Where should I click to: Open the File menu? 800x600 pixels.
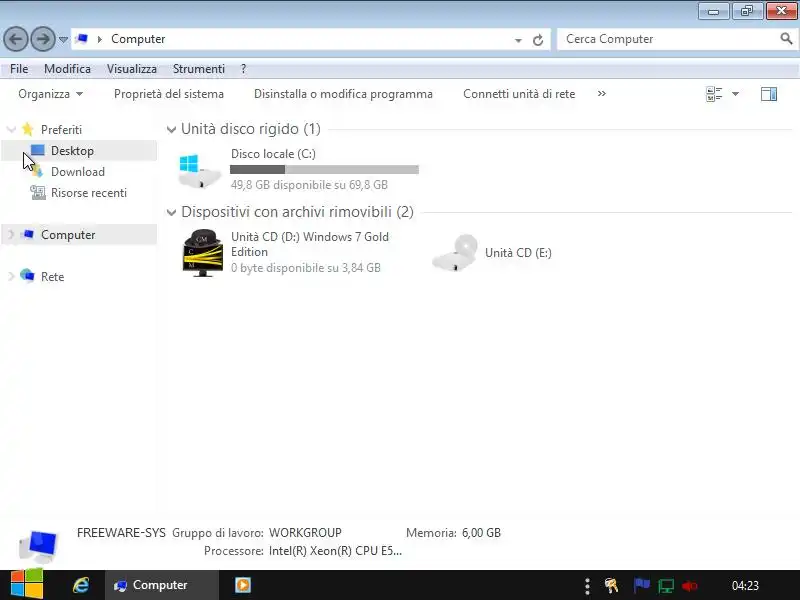19,69
